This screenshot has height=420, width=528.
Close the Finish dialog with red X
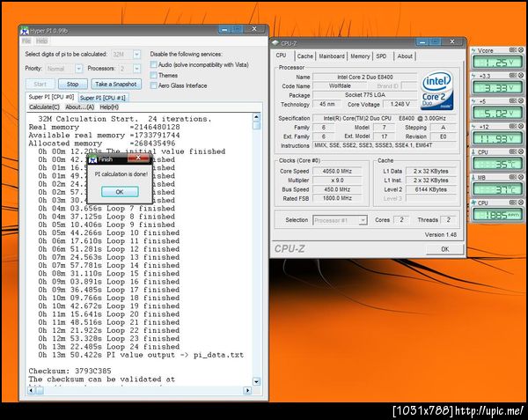pyautogui.click(x=138, y=158)
